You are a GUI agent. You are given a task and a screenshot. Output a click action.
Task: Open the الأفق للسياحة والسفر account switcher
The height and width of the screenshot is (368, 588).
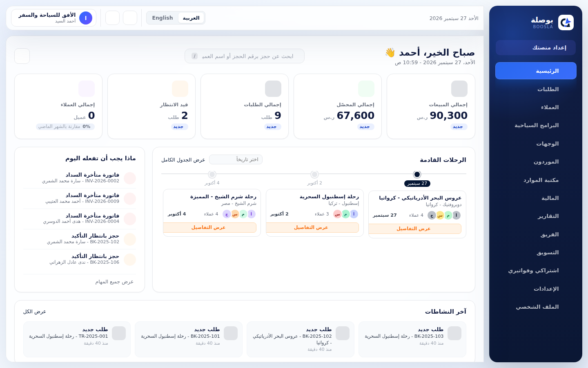[x=54, y=18]
